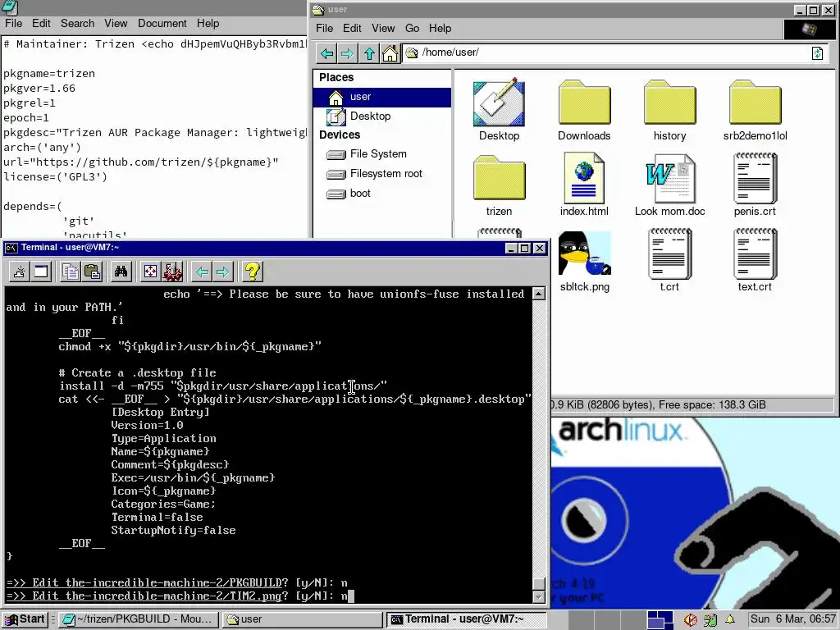Open Filesystem root device in sidebar
The width and height of the screenshot is (840, 630).
coord(382,174)
